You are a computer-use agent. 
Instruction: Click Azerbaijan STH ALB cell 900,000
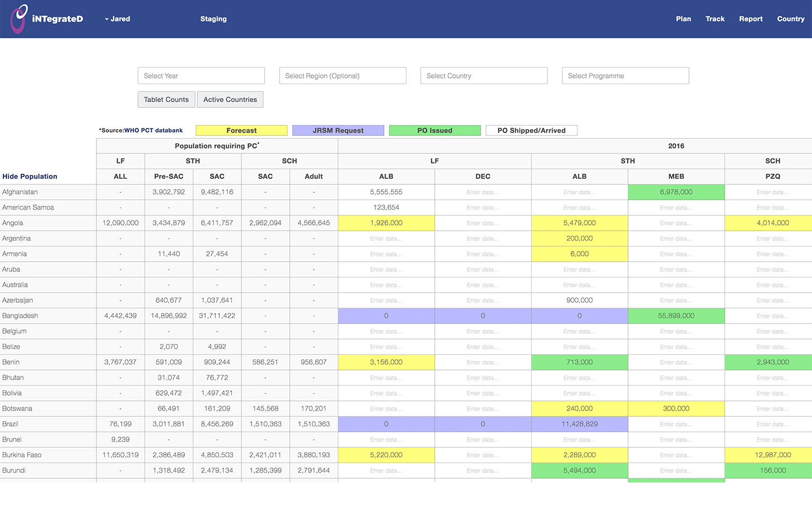(580, 301)
